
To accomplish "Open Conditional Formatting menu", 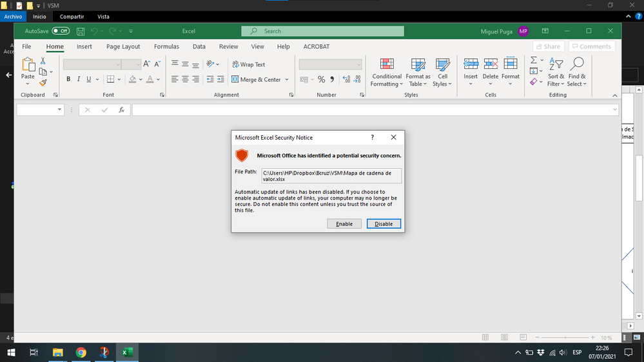I will [x=387, y=72].
